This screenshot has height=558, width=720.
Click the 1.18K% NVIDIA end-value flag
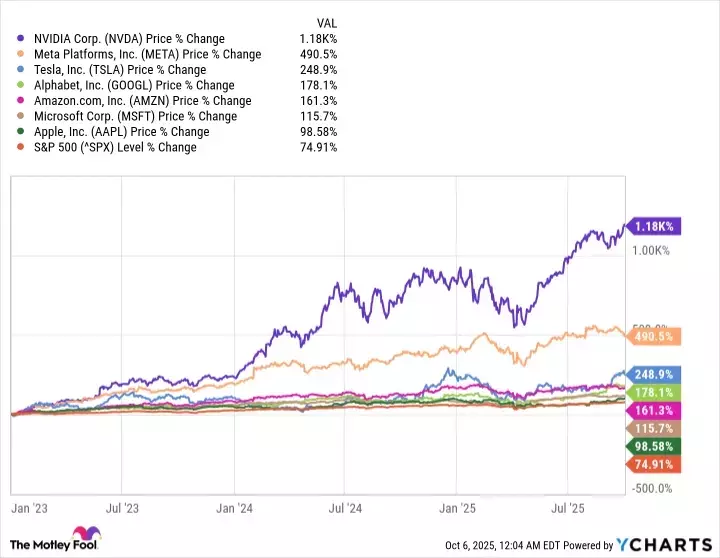tap(654, 227)
